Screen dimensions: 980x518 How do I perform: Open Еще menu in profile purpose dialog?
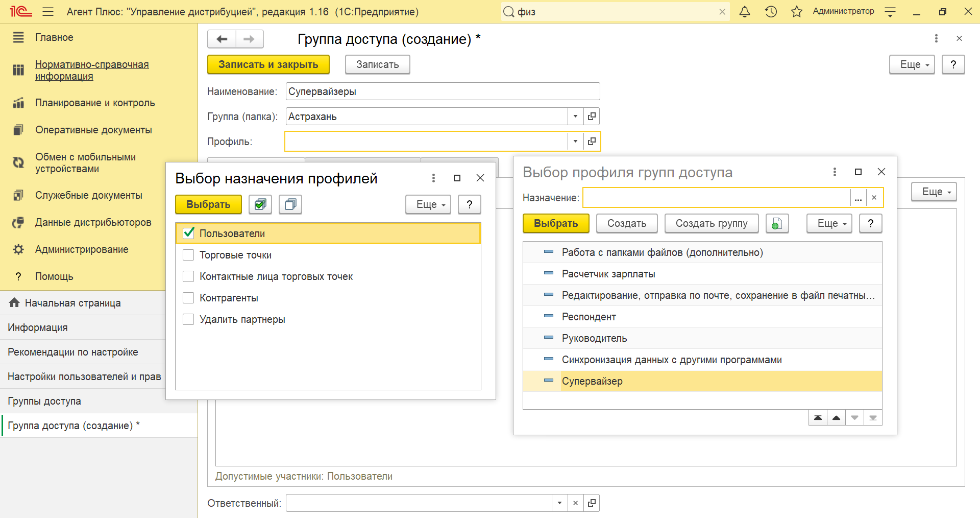428,204
